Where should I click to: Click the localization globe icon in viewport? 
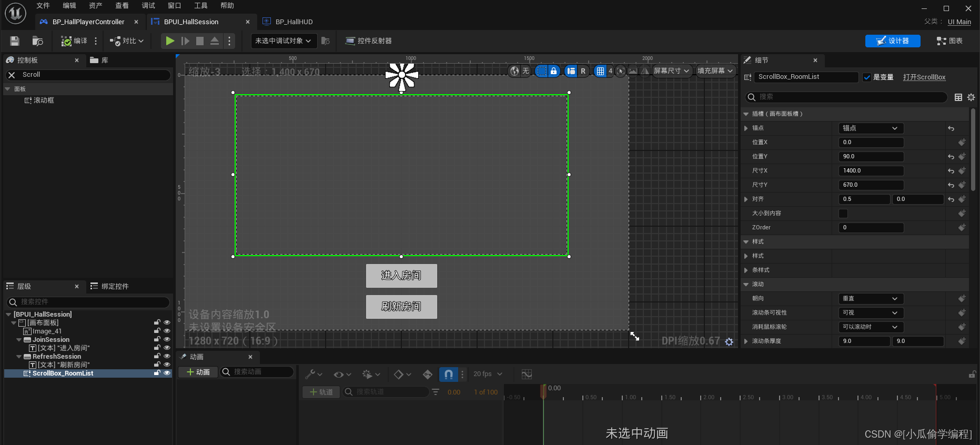coord(514,71)
